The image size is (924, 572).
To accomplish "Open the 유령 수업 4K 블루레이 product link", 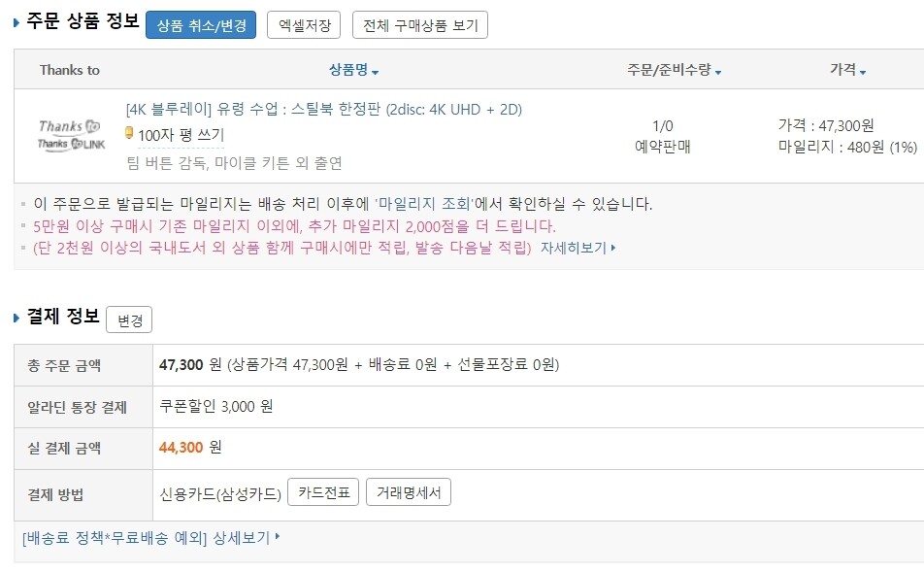I will click(323, 109).
